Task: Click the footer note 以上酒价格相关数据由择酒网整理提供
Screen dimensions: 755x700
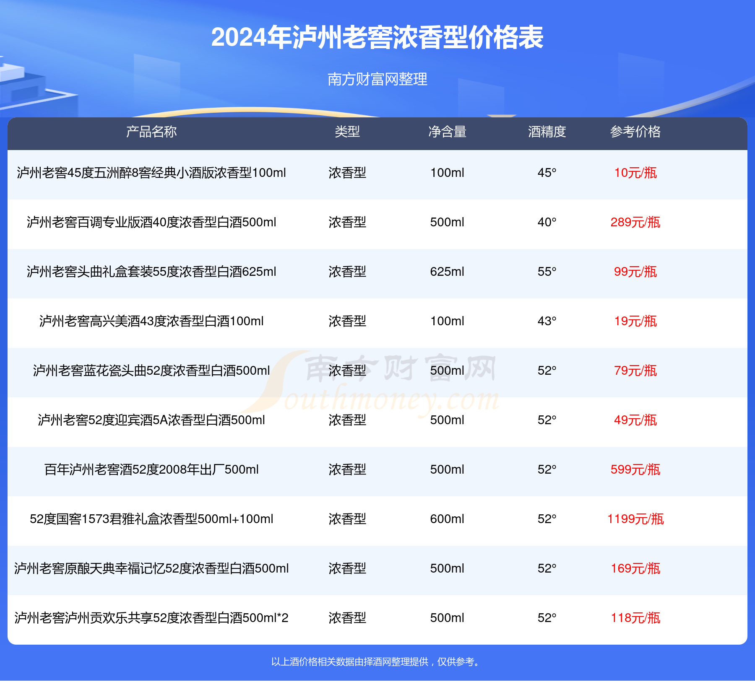Action: tap(349, 662)
